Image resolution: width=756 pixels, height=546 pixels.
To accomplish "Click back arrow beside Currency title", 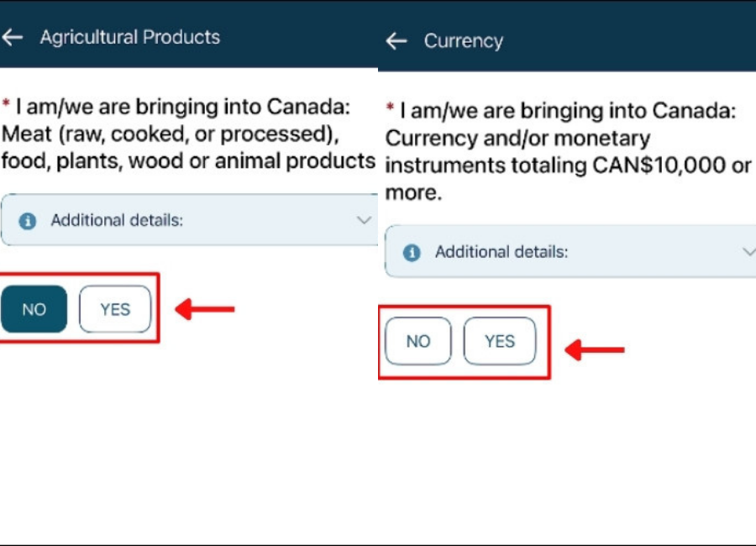I will tap(396, 41).
